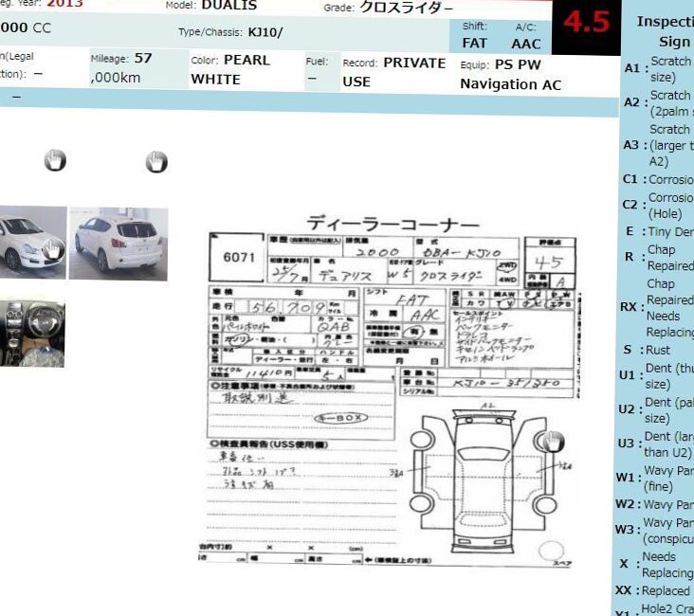This screenshot has width=694, height=616.
Task: Click the A/C value AAC
Action: pos(526,44)
